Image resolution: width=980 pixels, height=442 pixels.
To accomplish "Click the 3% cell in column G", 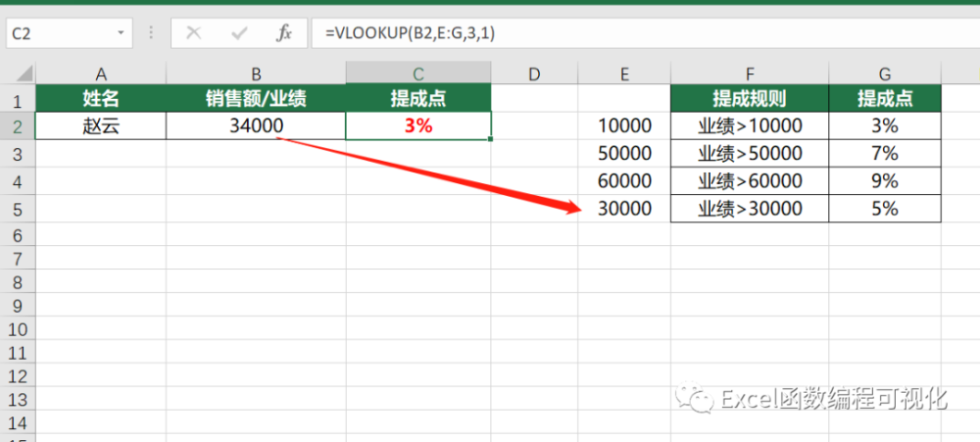I will point(884,126).
